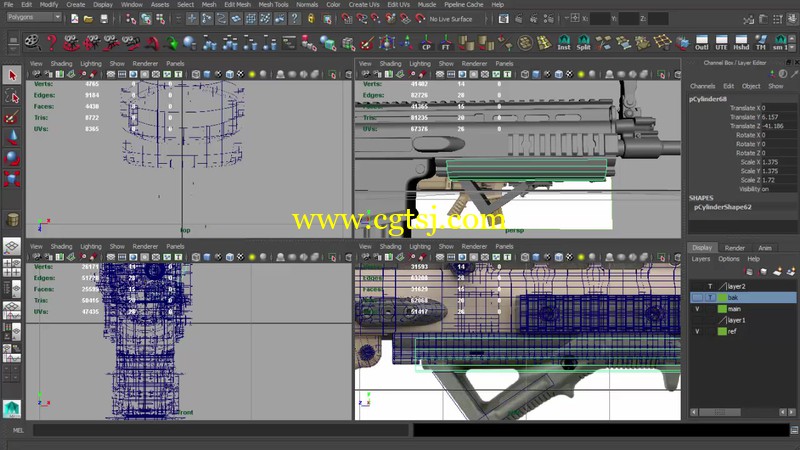Click the green color swatch of main layer

(x=722, y=309)
